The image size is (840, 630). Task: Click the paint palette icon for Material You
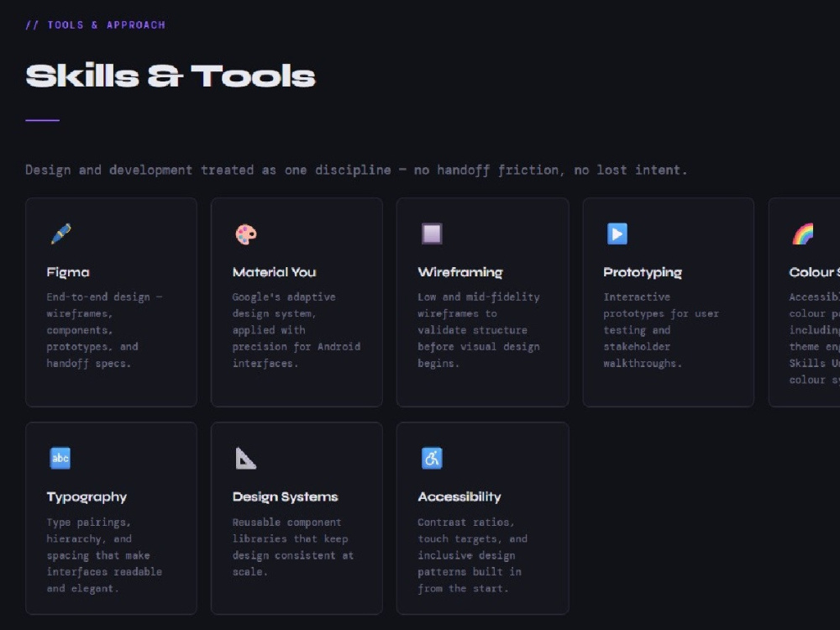246,234
